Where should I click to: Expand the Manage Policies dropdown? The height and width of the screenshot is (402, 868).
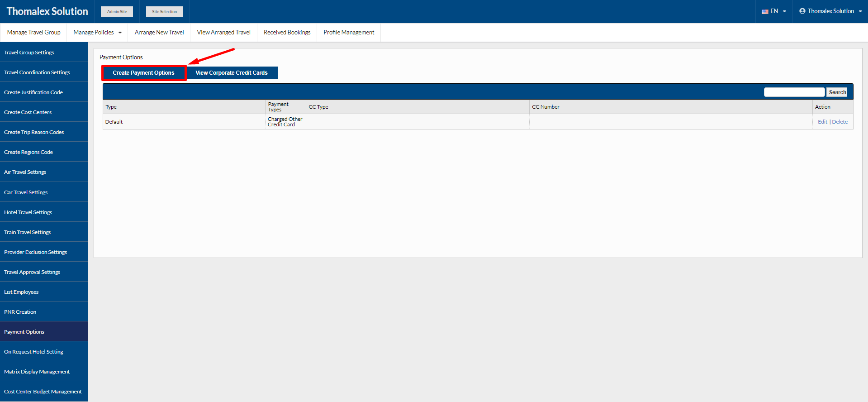click(97, 33)
